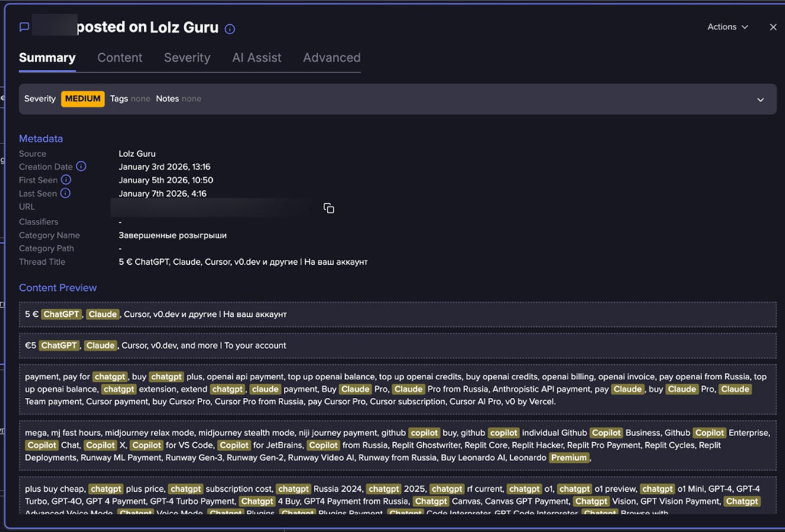Close the detail panel with X
This screenshot has width=785, height=532.
pyautogui.click(x=773, y=27)
